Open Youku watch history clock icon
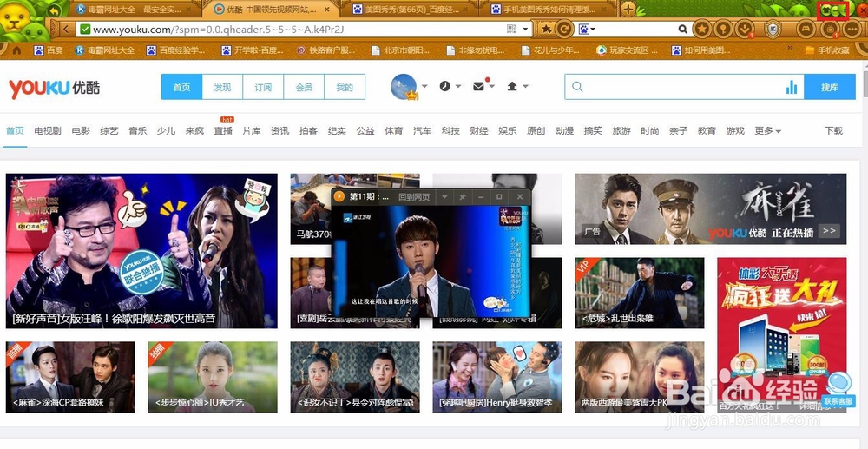 [x=445, y=86]
